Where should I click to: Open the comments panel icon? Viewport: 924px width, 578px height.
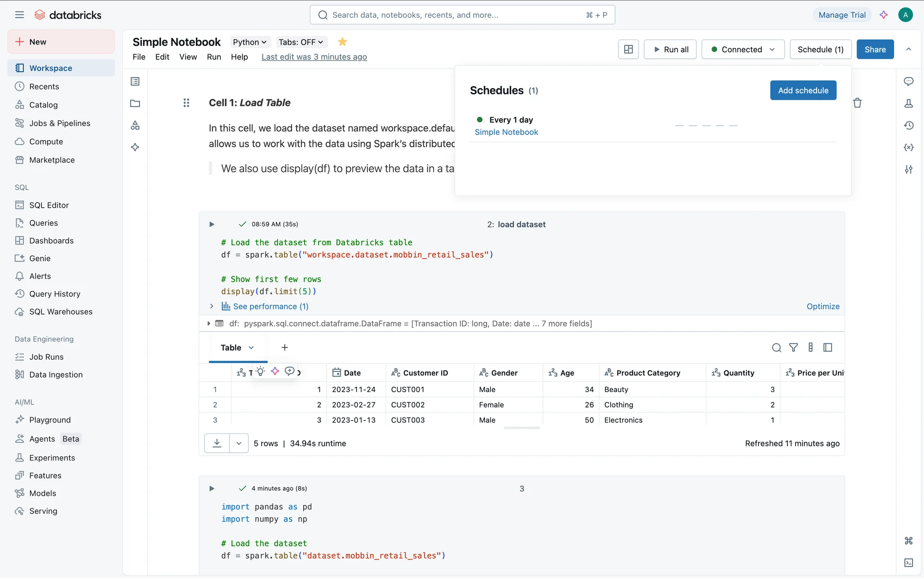(x=909, y=81)
